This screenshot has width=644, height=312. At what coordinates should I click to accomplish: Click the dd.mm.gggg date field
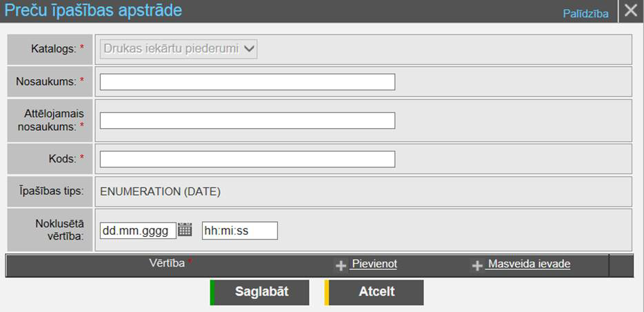tap(138, 231)
